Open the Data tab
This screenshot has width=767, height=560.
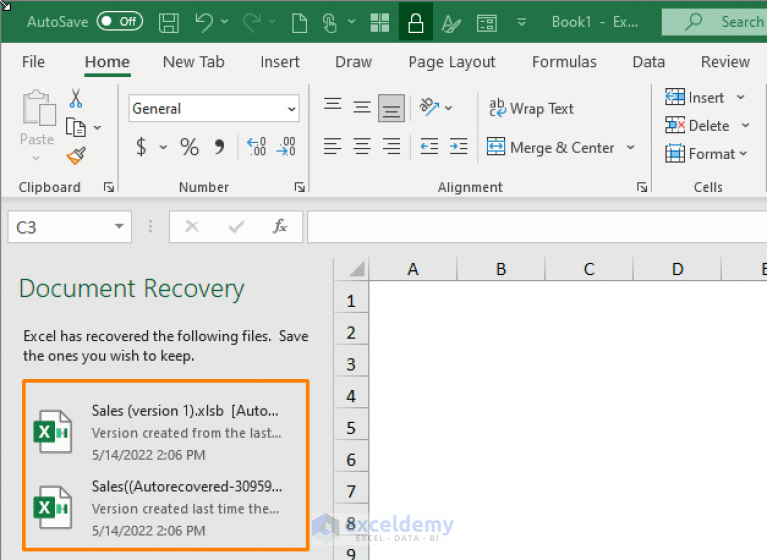[x=649, y=62]
